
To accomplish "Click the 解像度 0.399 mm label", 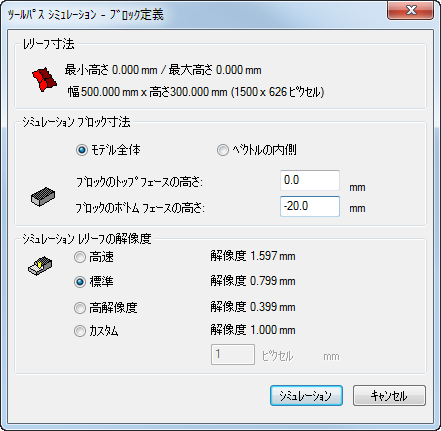I will coord(253,307).
